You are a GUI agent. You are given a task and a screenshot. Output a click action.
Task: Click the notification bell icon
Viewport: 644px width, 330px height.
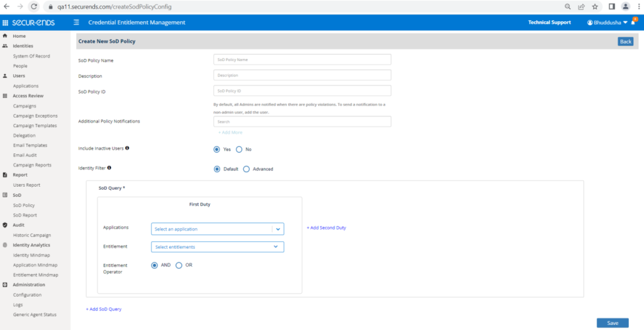point(633,23)
